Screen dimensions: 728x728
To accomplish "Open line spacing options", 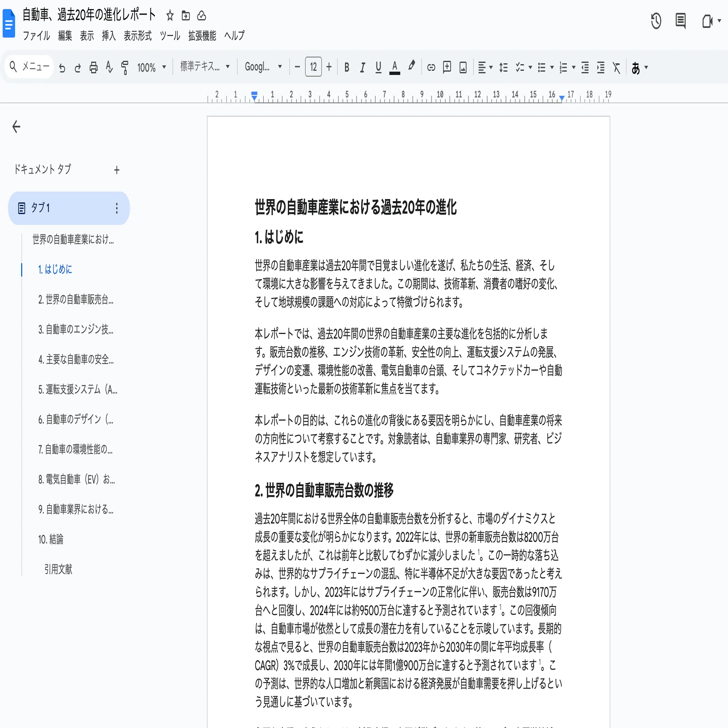I will click(x=504, y=67).
